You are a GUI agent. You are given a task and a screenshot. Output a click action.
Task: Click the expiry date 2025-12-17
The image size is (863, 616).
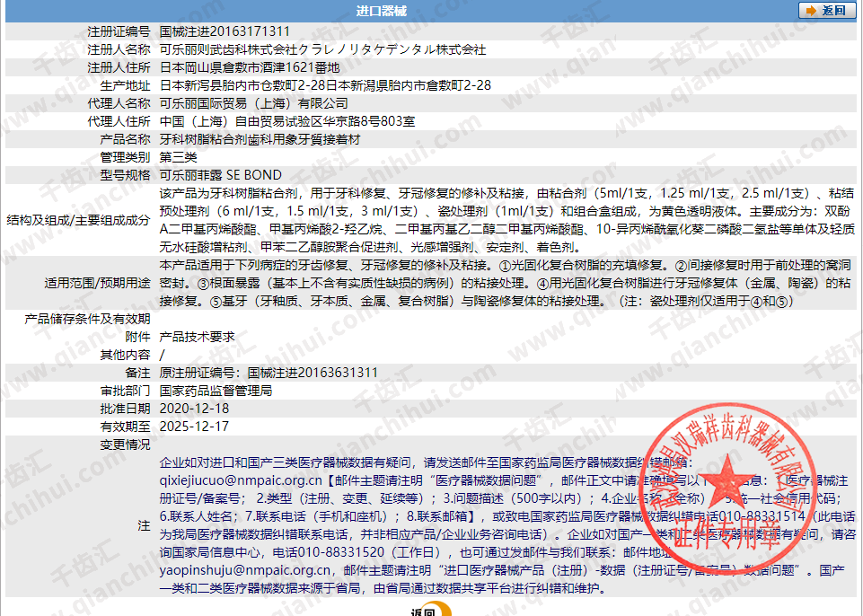(x=194, y=427)
